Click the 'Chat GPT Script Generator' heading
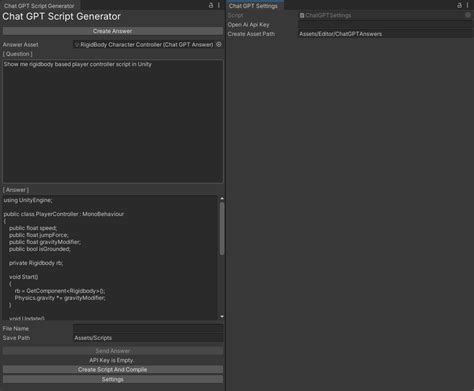 [61, 17]
